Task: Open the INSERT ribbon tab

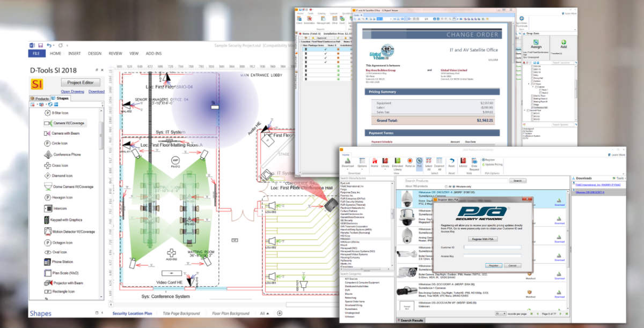Action: [x=75, y=54]
